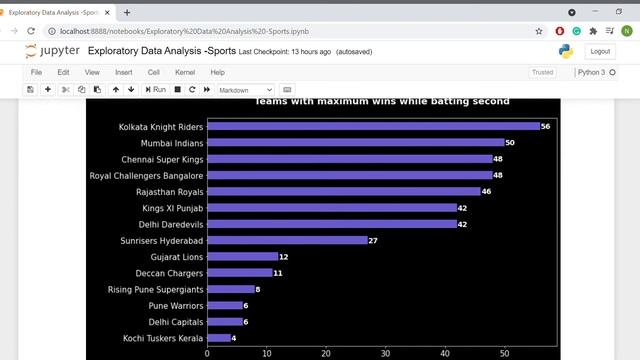
Task: Run the current cell
Action: (156, 89)
